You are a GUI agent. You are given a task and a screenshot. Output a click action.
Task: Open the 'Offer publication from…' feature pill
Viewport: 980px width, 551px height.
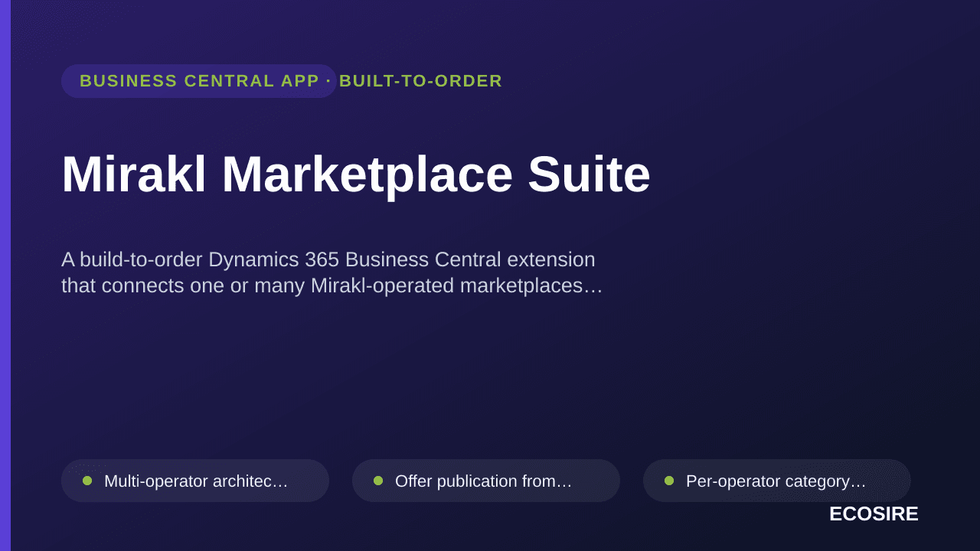click(x=486, y=481)
